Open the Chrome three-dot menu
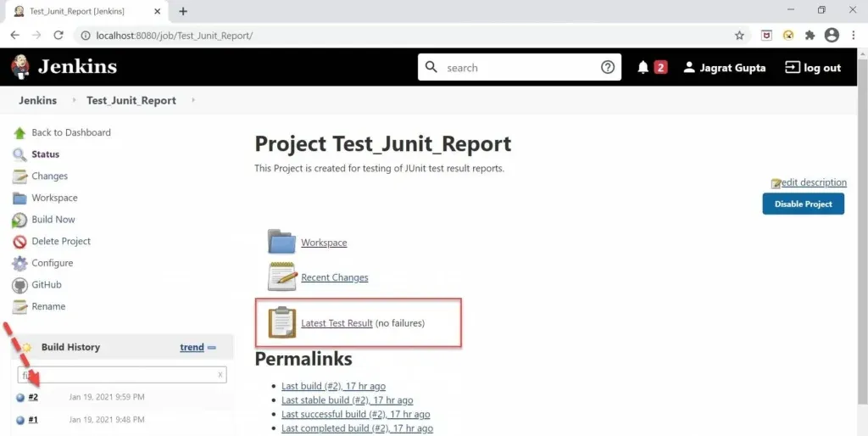The image size is (868, 436). pyautogui.click(x=853, y=36)
